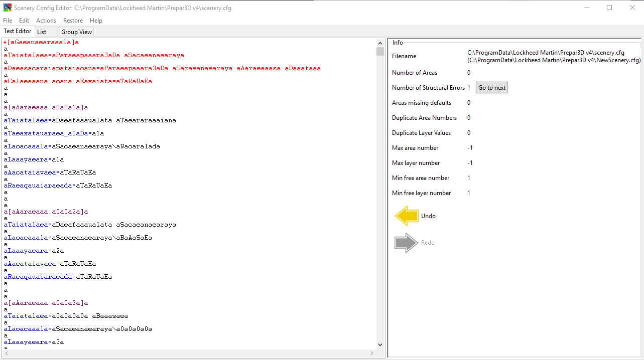This screenshot has width=644, height=360.
Task: Open the Actions menu
Action: point(46,21)
